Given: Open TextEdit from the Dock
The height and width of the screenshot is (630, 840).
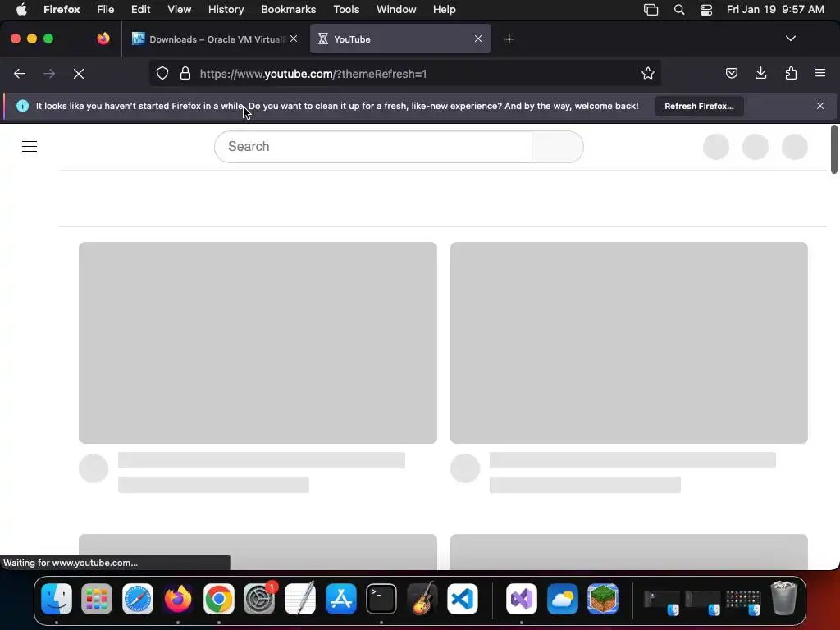Looking at the screenshot, I should pyautogui.click(x=300, y=598).
